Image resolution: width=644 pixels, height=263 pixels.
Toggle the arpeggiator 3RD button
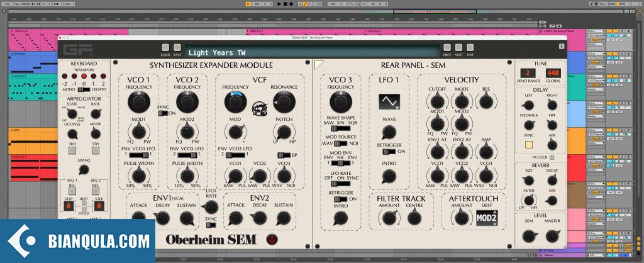click(x=72, y=150)
